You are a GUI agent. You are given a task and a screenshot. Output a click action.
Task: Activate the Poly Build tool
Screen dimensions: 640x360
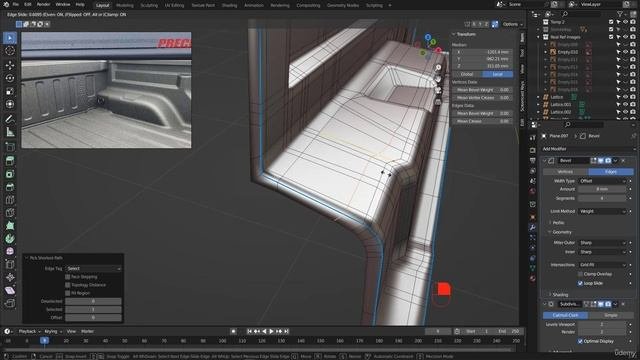coord(10,226)
